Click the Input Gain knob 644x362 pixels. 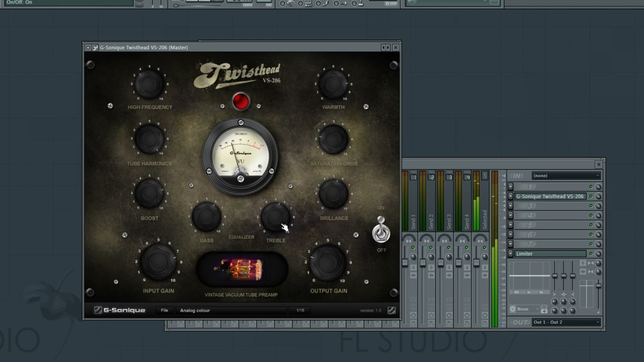(x=158, y=262)
